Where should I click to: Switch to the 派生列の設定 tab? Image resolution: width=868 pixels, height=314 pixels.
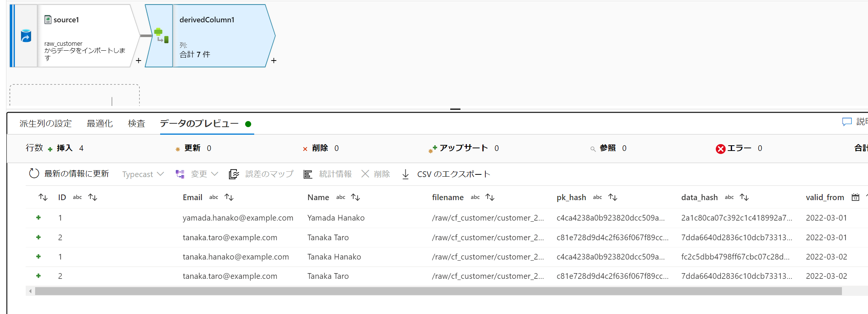click(45, 123)
